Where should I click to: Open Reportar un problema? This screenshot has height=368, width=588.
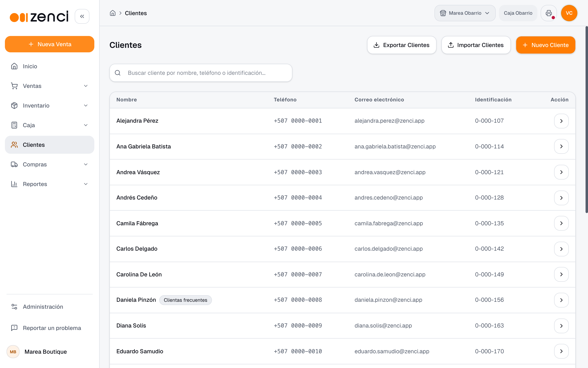point(49,328)
